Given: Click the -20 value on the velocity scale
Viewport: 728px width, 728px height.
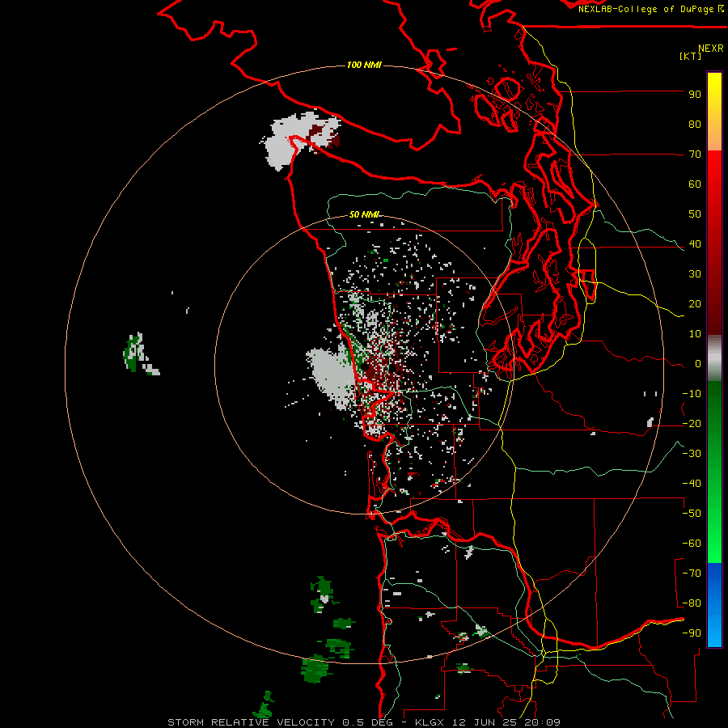Looking at the screenshot, I should tap(692, 424).
